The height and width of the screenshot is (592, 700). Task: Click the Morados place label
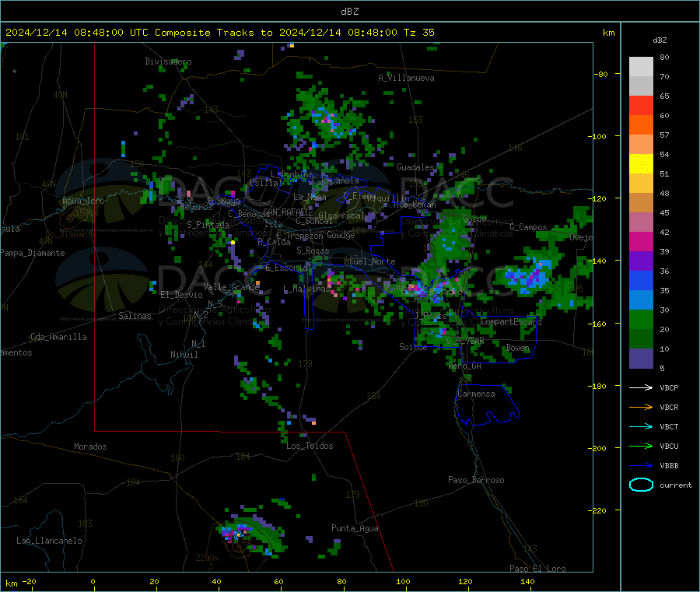[x=90, y=447]
